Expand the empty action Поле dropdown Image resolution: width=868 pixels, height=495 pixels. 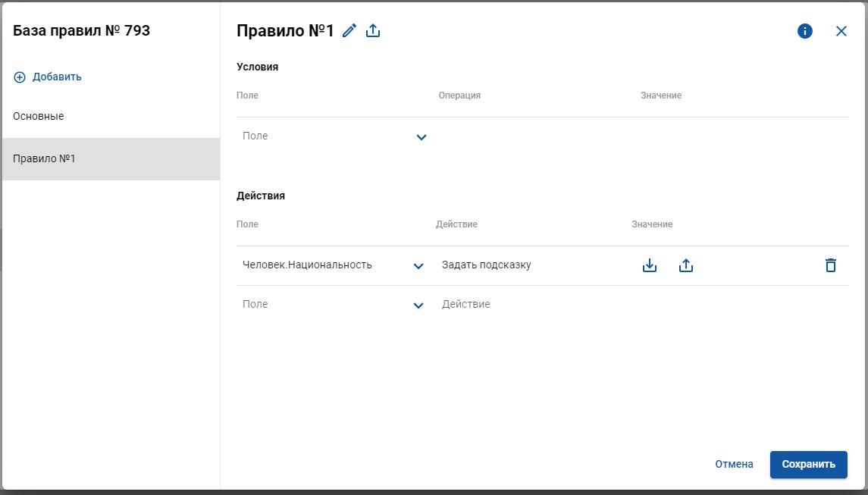pyautogui.click(x=418, y=305)
